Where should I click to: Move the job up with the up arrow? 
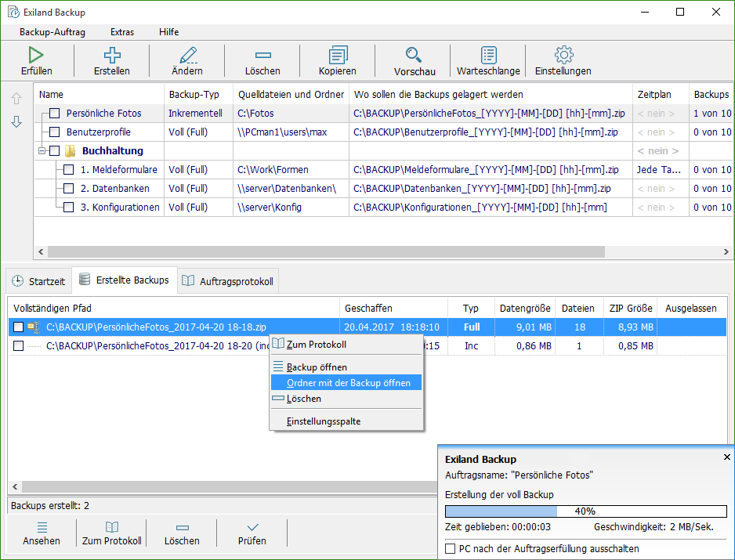tap(16, 99)
